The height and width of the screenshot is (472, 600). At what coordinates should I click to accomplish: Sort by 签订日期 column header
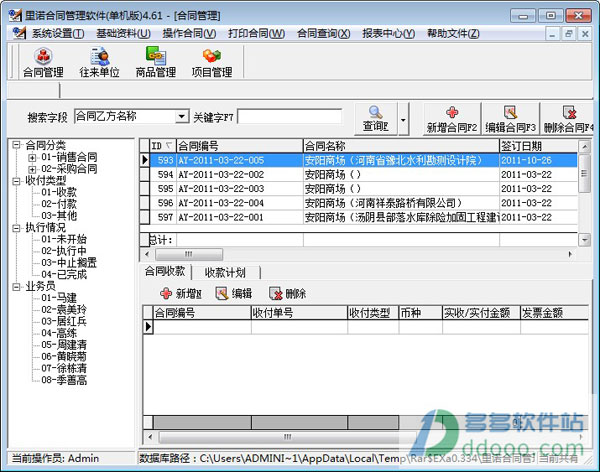coord(538,146)
